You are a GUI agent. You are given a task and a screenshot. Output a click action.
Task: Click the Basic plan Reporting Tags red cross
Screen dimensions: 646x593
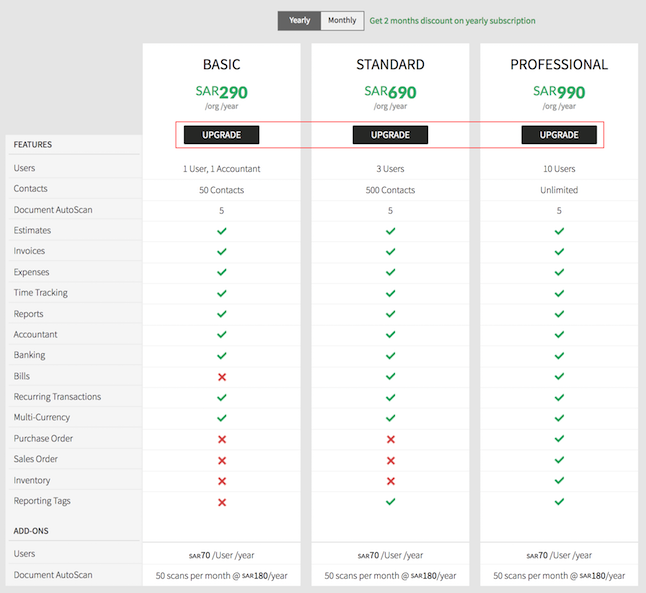222,502
